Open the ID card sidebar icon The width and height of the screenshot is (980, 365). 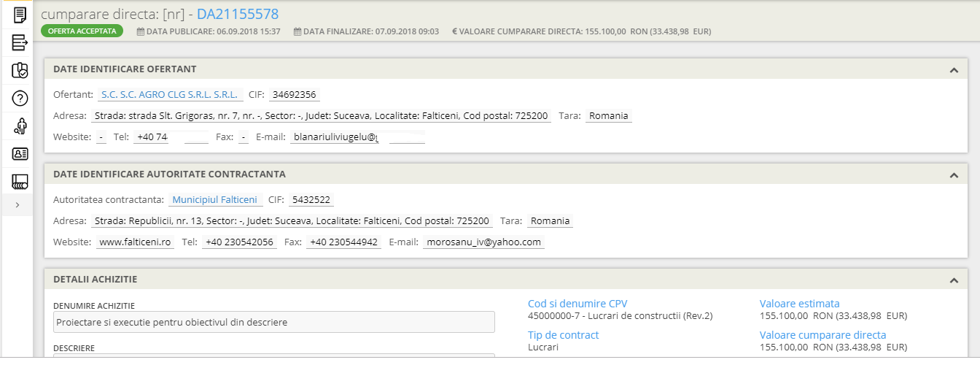[20, 154]
